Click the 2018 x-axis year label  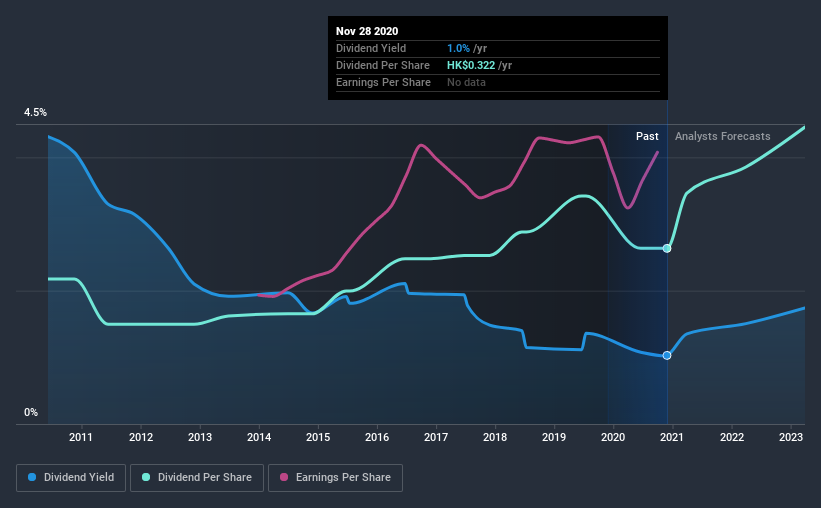pyautogui.click(x=495, y=437)
